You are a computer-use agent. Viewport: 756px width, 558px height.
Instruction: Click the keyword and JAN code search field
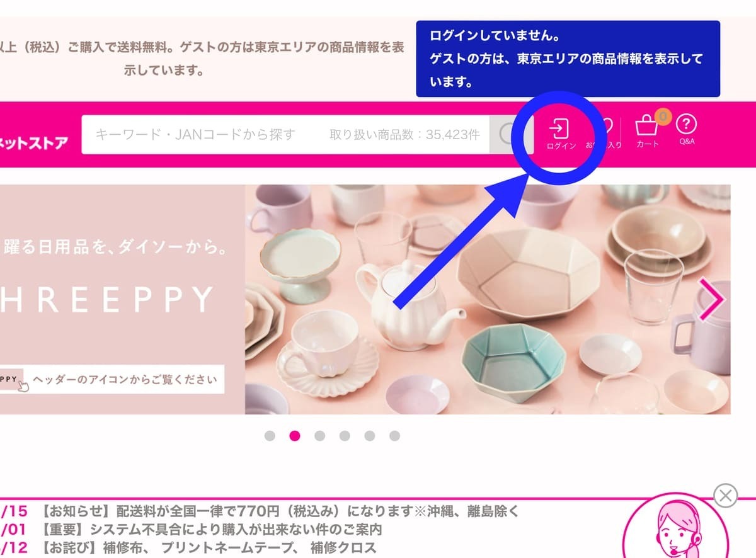tap(285, 134)
